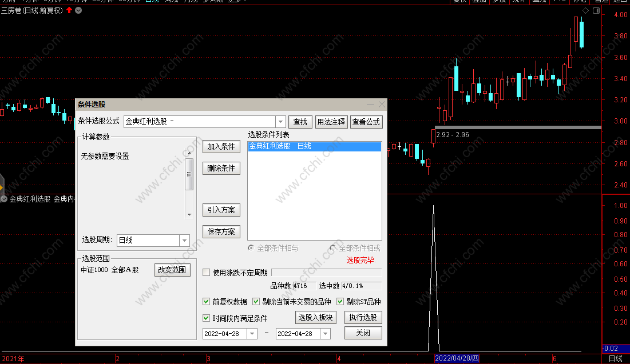Viewport: 630px width, 364px height.
Task: Click the 2.92 - 2.96 price gap label
Action: pos(453,135)
